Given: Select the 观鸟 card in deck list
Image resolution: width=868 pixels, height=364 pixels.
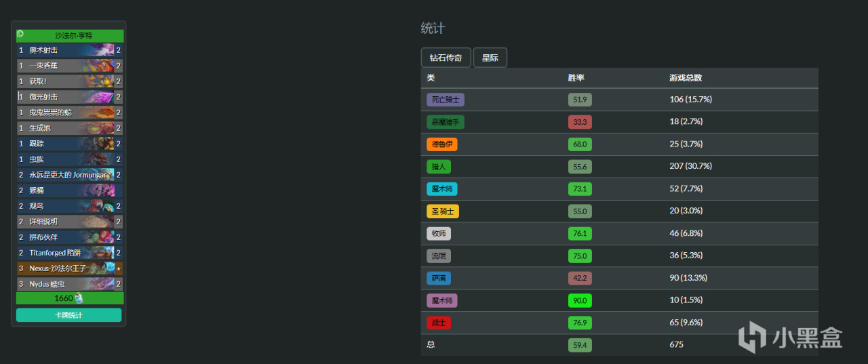Looking at the screenshot, I should point(69,206).
